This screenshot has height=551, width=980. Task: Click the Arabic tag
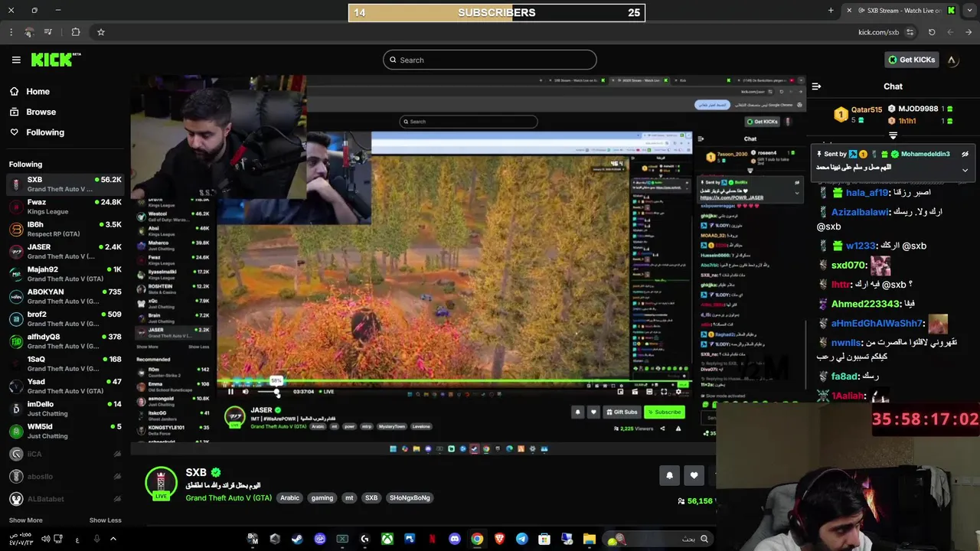[289, 497]
